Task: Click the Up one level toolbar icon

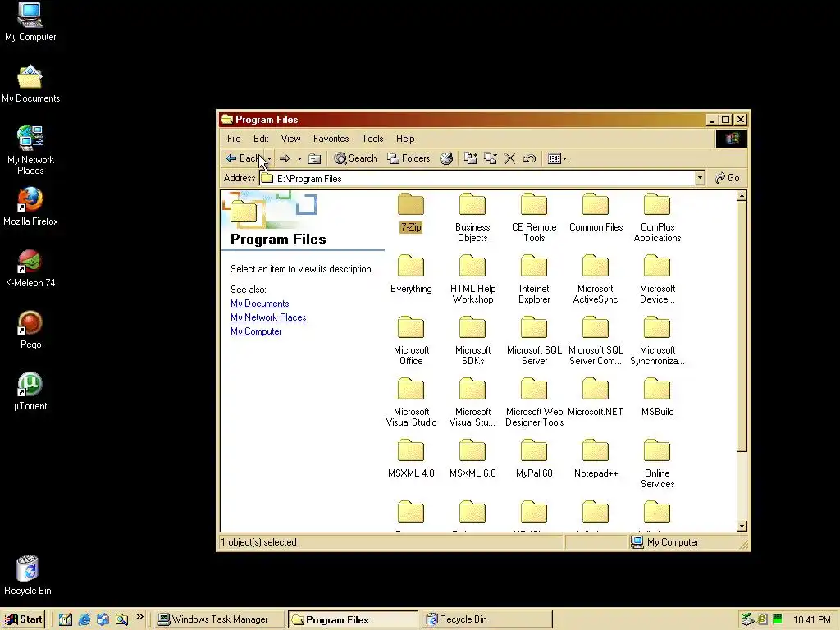Action: point(315,158)
